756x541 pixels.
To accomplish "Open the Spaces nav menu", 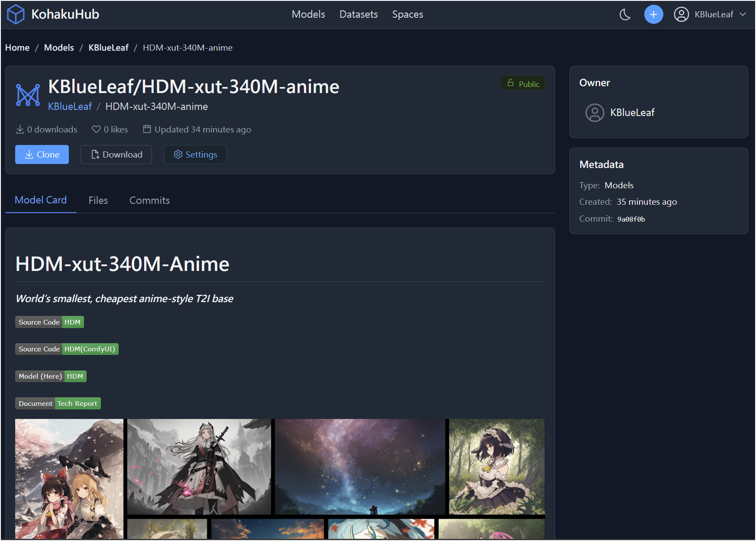I will pyautogui.click(x=407, y=14).
